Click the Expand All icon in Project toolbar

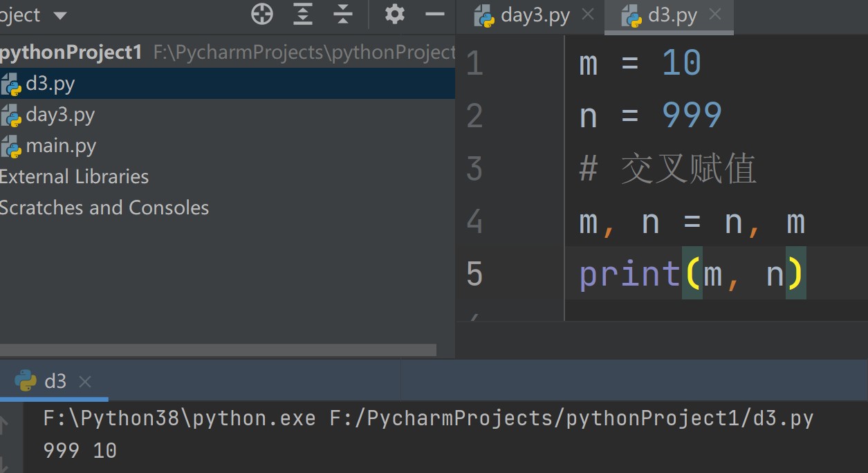(x=303, y=14)
